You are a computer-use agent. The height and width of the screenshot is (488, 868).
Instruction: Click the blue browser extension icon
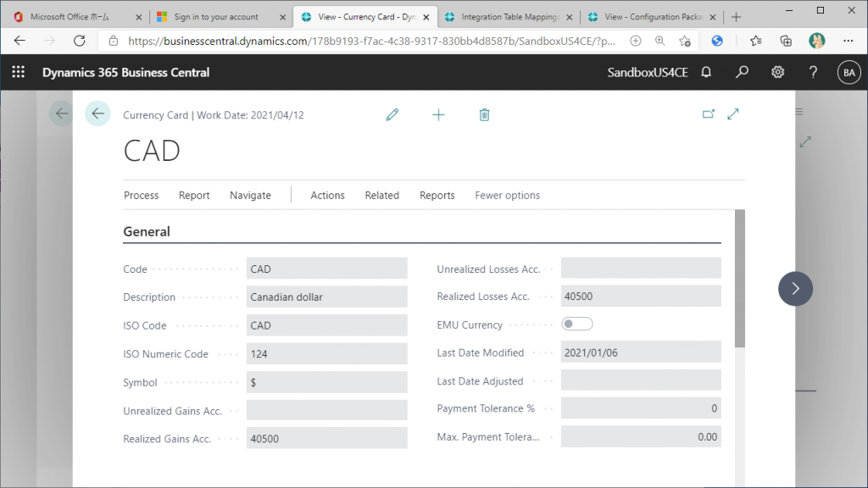[717, 41]
